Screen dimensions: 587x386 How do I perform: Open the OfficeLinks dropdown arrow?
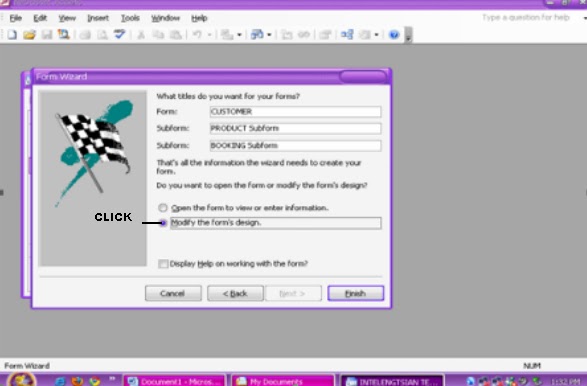tap(240, 35)
